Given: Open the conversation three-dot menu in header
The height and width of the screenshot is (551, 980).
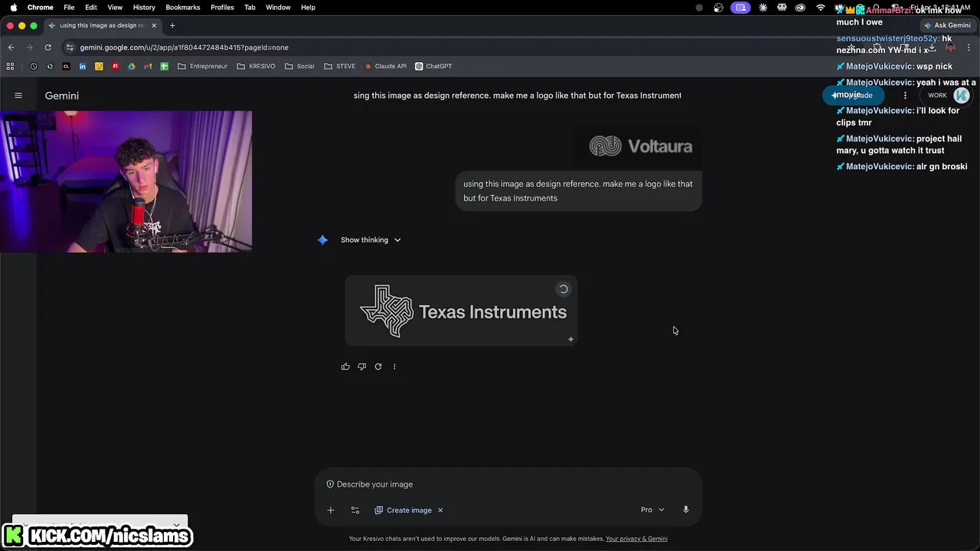Looking at the screenshot, I should tap(905, 96).
